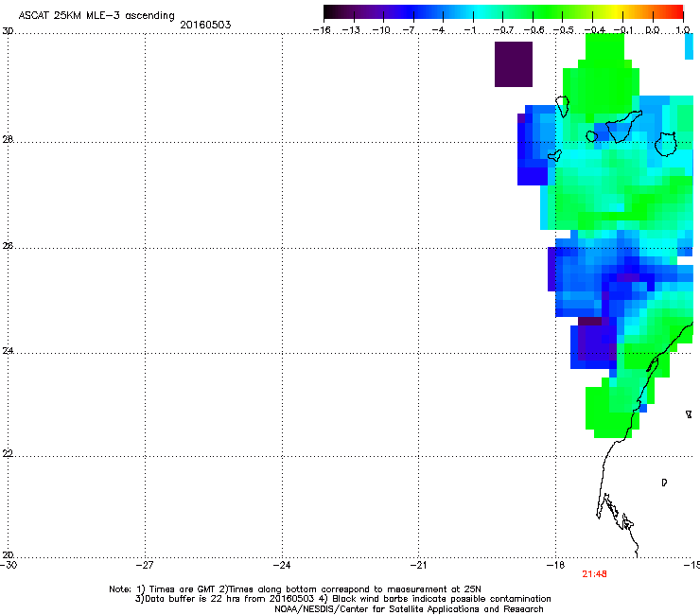
Task: Pick the yellow section of the color bar
Action: tap(616, 11)
